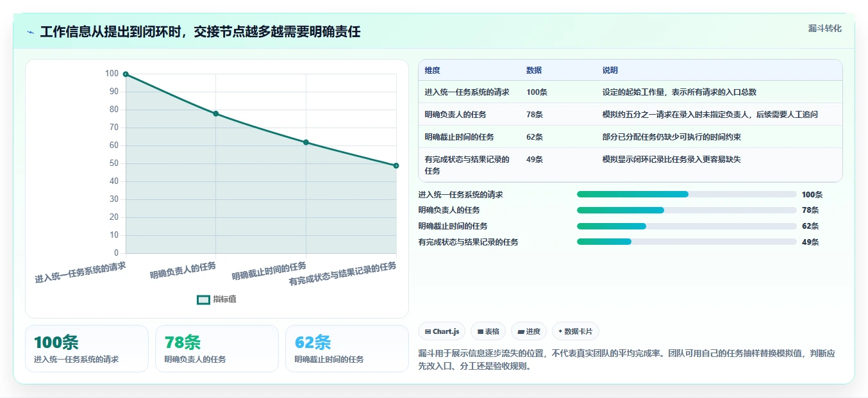Click the chart data point at 49

[396, 165]
